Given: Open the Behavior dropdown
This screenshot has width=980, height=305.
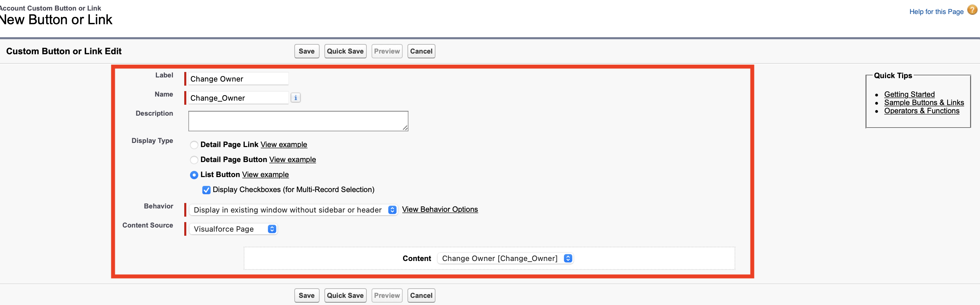Looking at the screenshot, I should (x=293, y=210).
